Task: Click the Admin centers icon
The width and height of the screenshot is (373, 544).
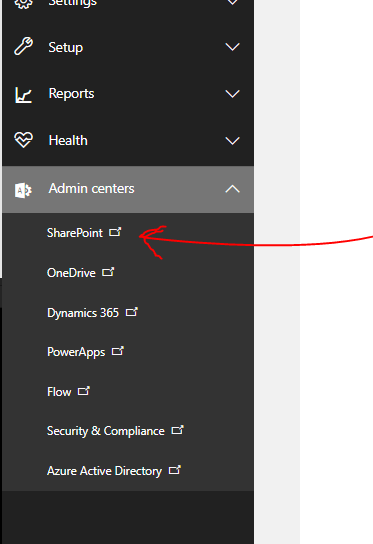Action: (x=23, y=190)
